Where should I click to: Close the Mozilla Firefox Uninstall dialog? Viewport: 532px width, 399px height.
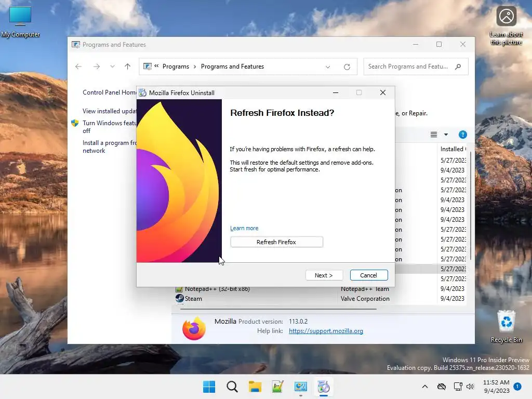[x=383, y=92]
